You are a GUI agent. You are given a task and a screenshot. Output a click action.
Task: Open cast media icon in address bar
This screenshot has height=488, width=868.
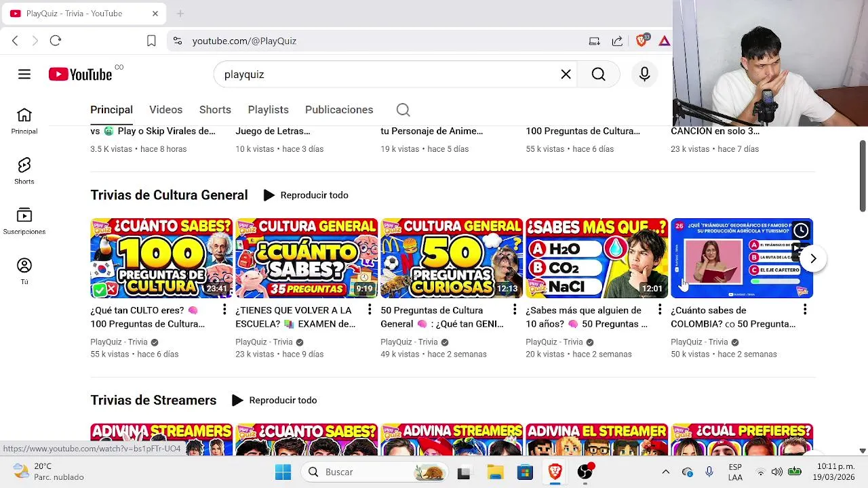pyautogui.click(x=594, y=41)
